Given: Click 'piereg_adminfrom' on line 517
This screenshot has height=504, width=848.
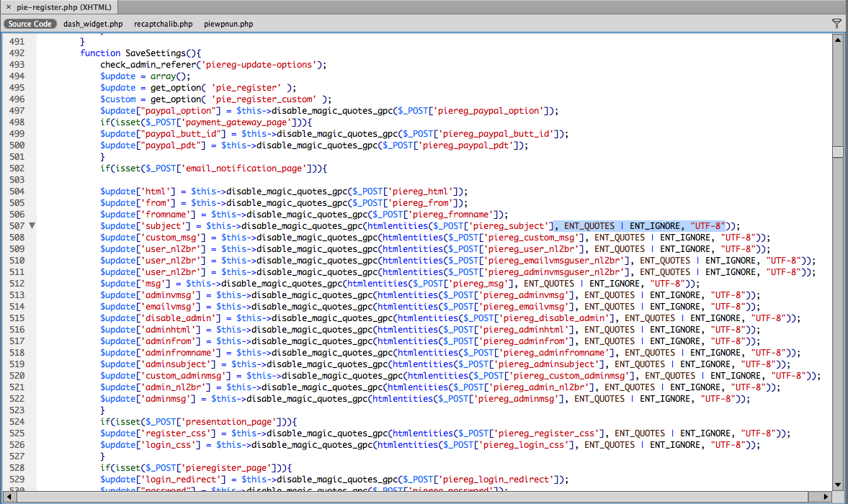Looking at the screenshot, I should [524, 341].
